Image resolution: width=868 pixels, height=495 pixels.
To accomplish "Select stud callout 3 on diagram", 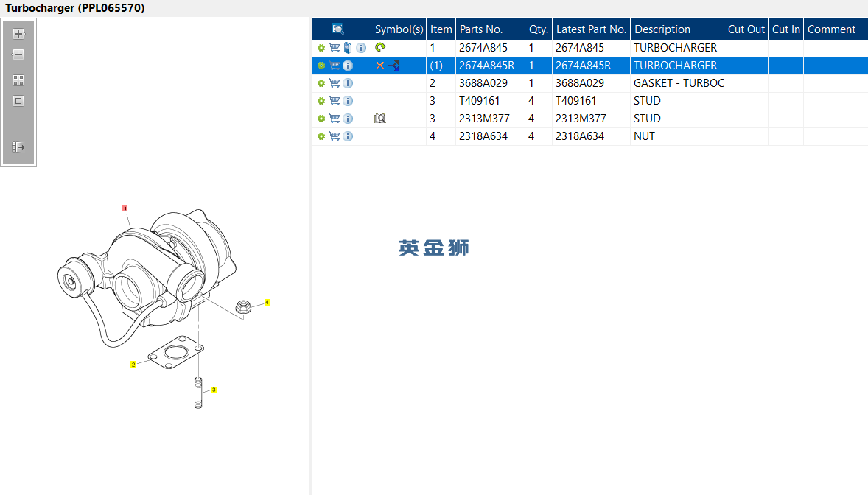I will tap(214, 390).
